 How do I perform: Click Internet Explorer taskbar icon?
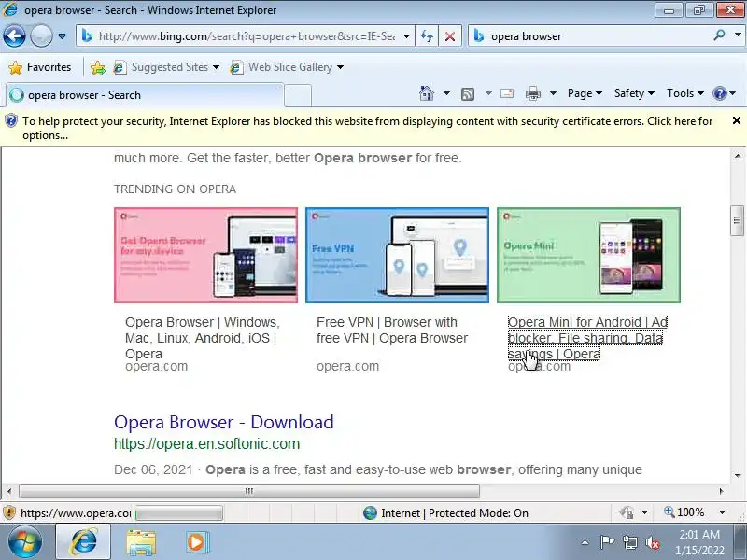pyautogui.click(x=83, y=542)
